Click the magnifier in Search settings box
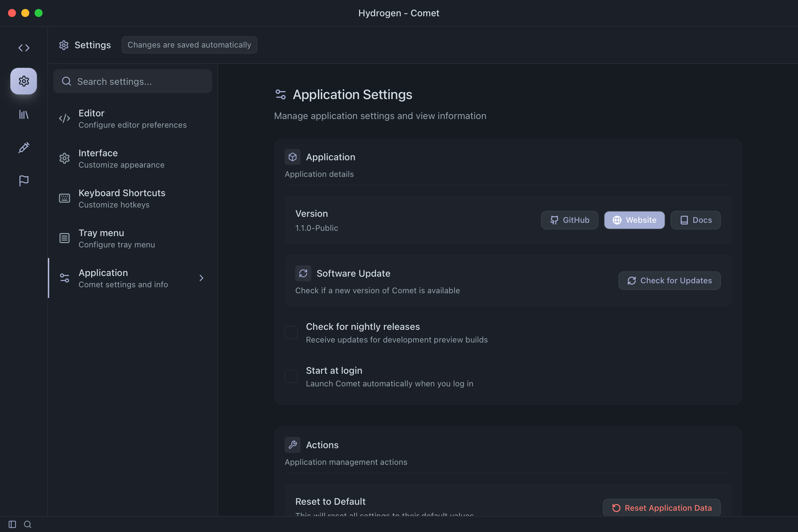The width and height of the screenshot is (798, 532). tap(66, 81)
